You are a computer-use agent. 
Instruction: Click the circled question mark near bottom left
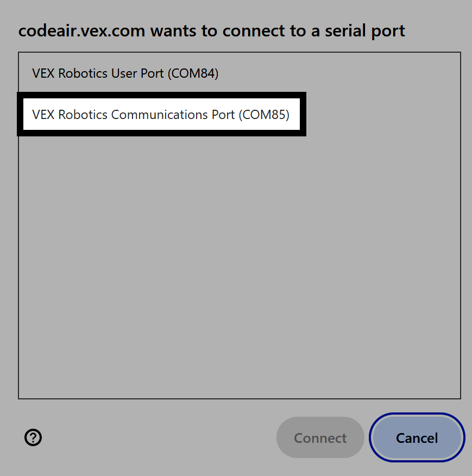click(x=33, y=437)
